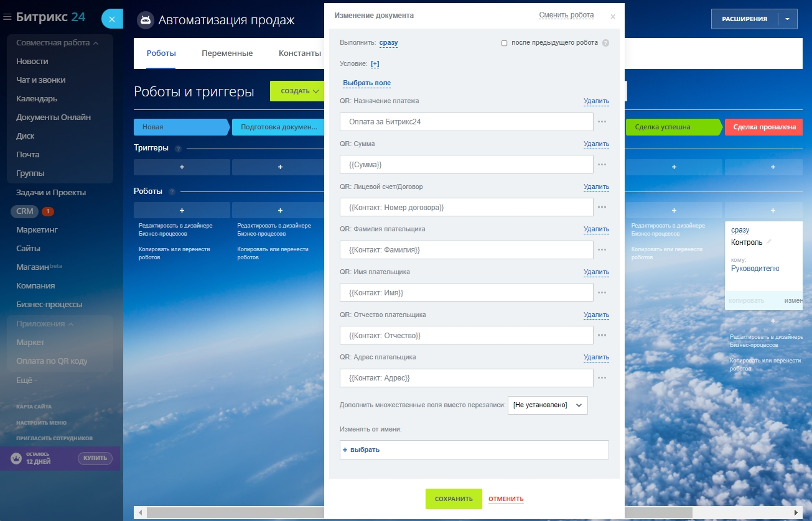This screenshot has height=521, width=812.
Task: Open the ellipsis menu for Фамилия плательщика field
Action: 602,250
